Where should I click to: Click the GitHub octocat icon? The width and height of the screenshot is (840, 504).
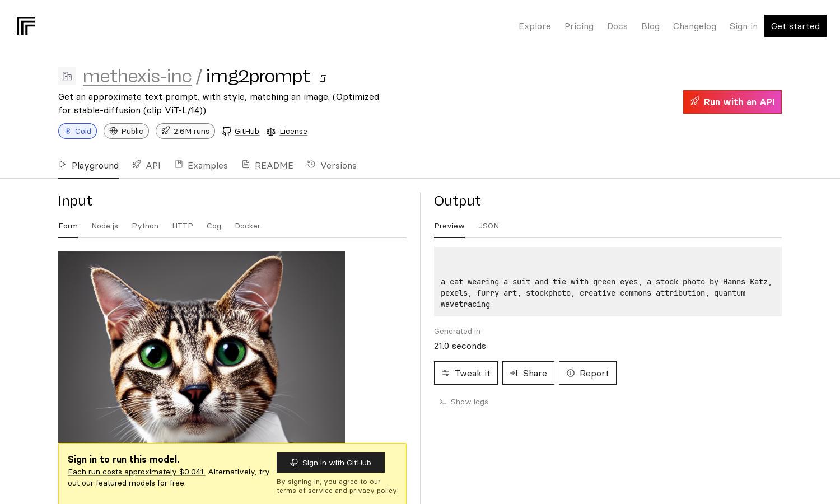pos(227,131)
